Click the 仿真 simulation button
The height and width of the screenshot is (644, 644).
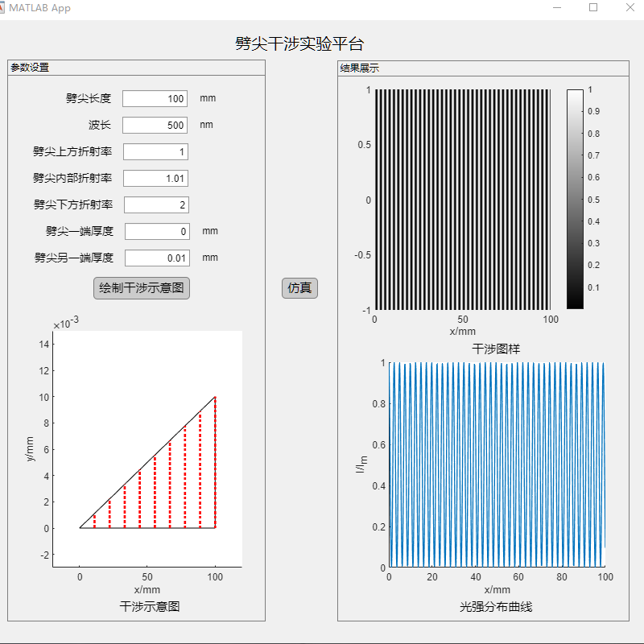point(299,288)
